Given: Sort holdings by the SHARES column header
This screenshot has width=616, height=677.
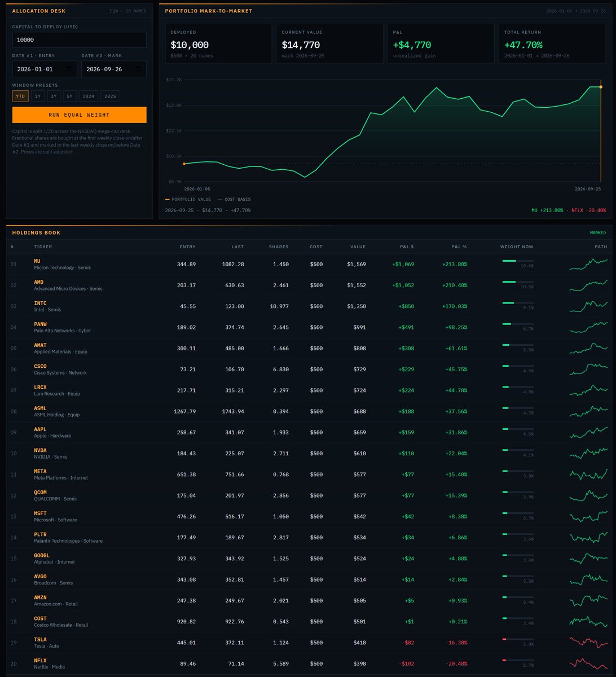Looking at the screenshot, I should [279, 247].
